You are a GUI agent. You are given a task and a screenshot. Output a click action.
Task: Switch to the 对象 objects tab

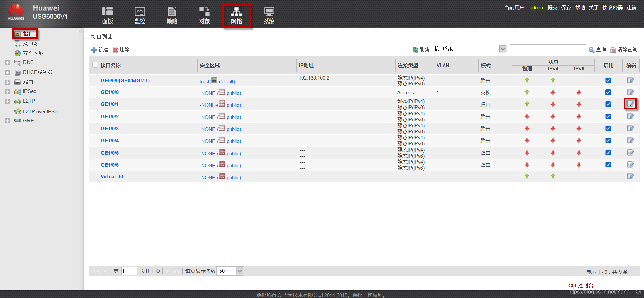204,15
